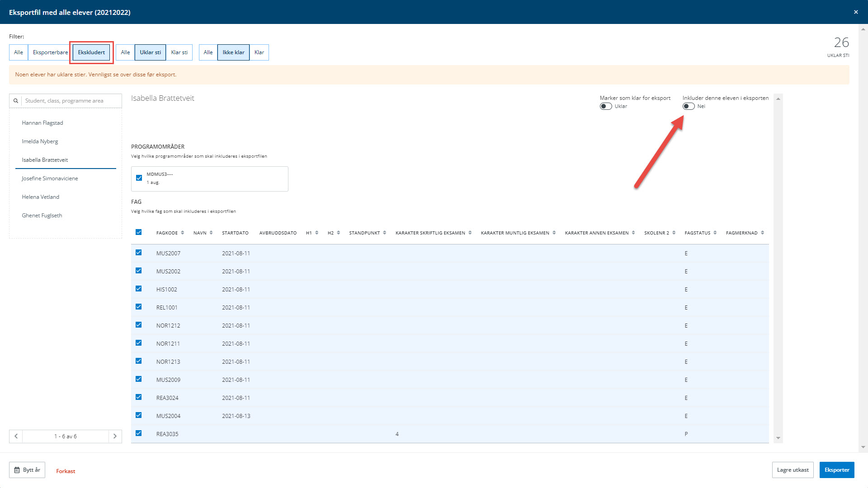
Task: Uncheck the MUS2007 subject checkbox
Action: pyautogui.click(x=139, y=253)
